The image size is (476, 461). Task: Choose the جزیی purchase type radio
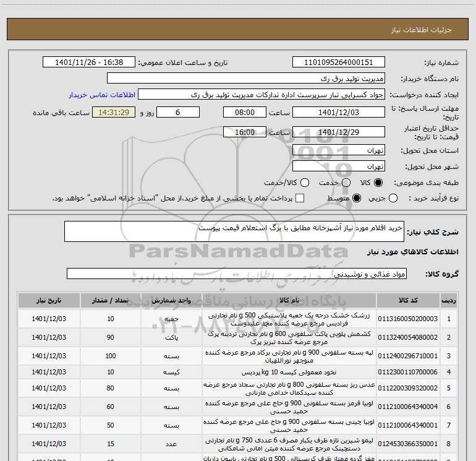(393, 198)
